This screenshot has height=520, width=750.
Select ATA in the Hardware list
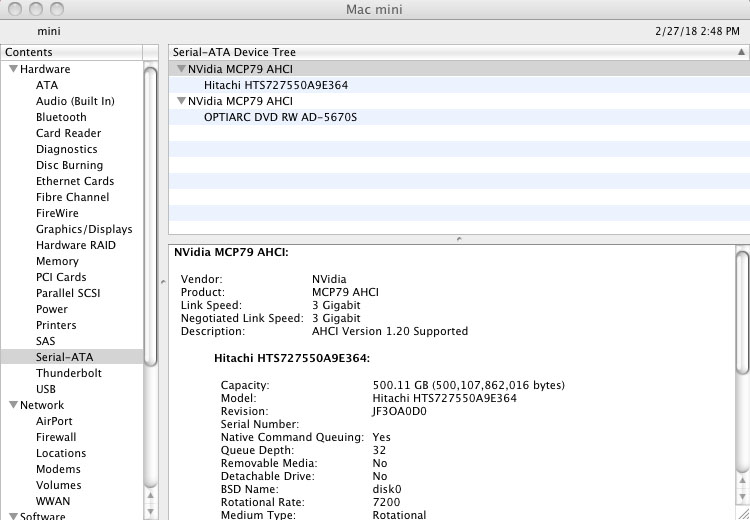tap(47, 85)
